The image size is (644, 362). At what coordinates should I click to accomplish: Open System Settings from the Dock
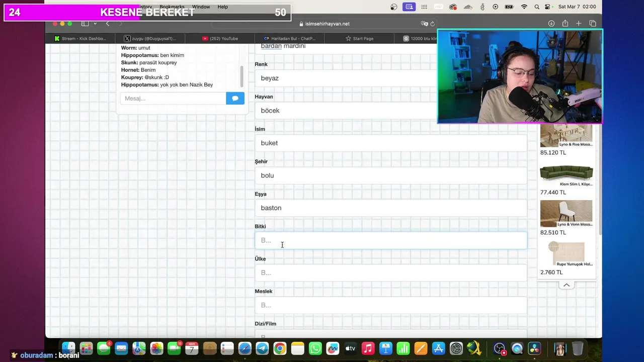pos(456,348)
